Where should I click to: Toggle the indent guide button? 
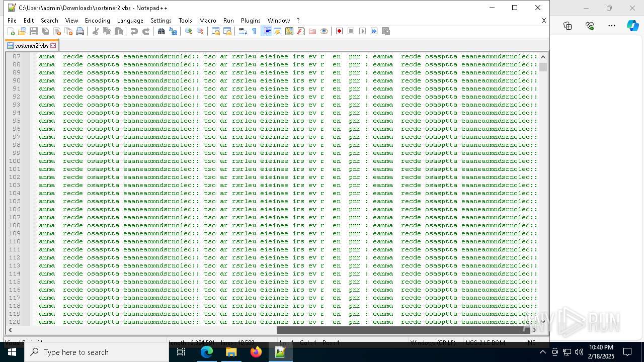tap(267, 31)
